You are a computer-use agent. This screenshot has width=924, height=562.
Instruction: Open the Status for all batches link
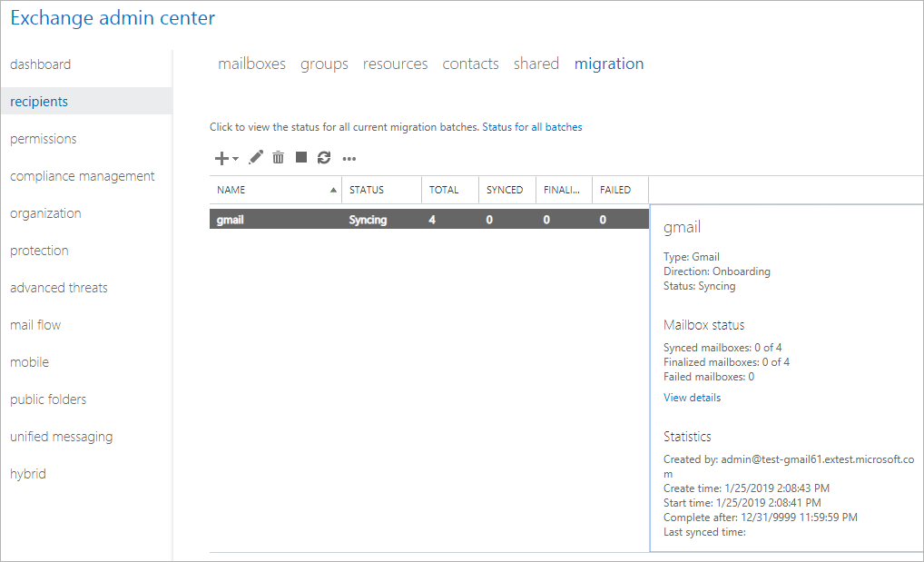click(532, 127)
